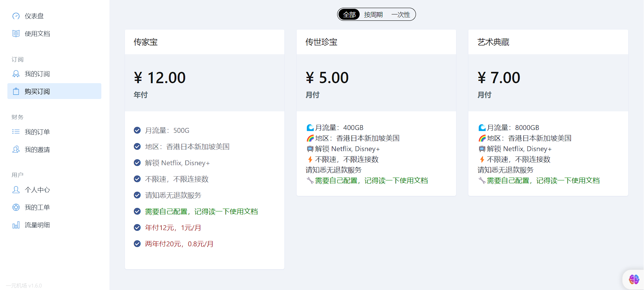
Task: Click the lifebuoy icon for 我的工单
Action: coord(16,207)
